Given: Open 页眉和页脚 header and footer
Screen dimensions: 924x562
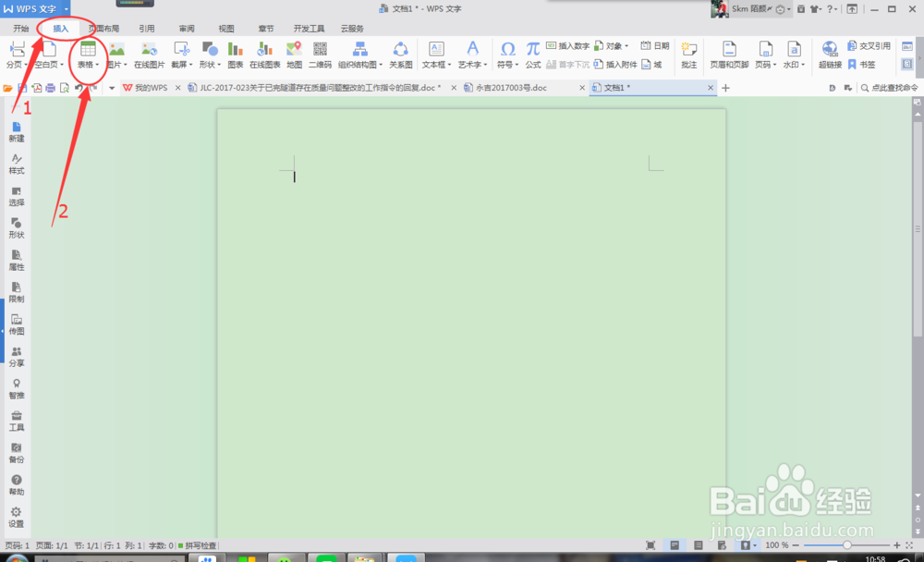Looking at the screenshot, I should pyautogui.click(x=729, y=55).
